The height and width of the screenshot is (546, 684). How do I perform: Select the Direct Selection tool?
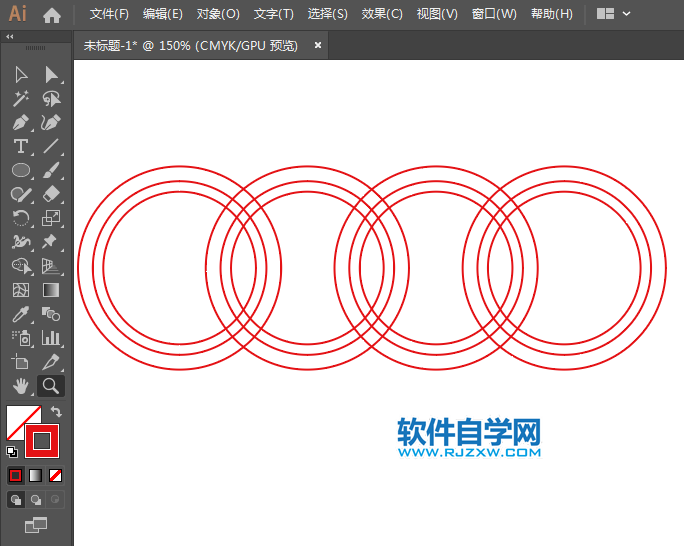[51, 75]
